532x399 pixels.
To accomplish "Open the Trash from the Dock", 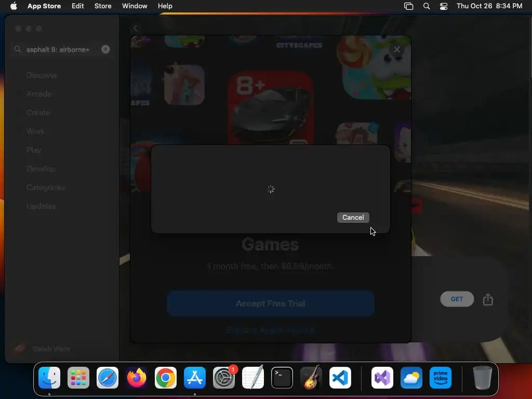I will point(483,378).
